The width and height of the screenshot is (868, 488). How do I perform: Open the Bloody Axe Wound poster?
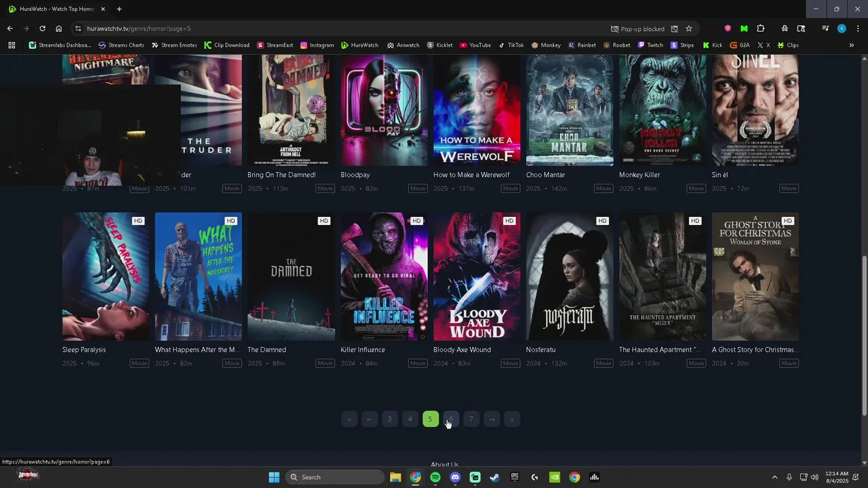477,277
